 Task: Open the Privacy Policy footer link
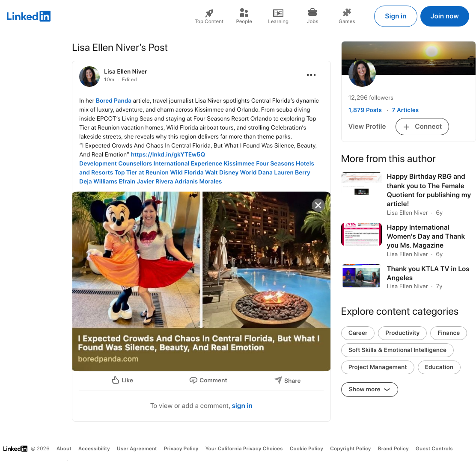[181, 449]
